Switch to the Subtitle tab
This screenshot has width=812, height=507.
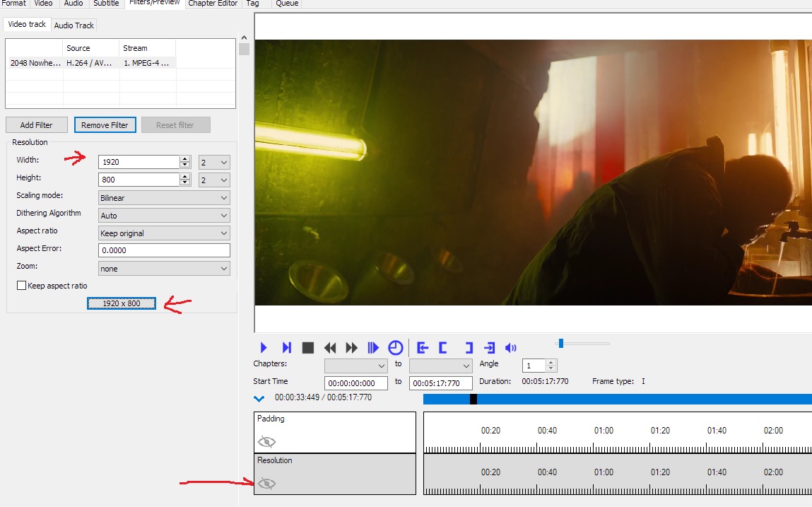click(106, 4)
